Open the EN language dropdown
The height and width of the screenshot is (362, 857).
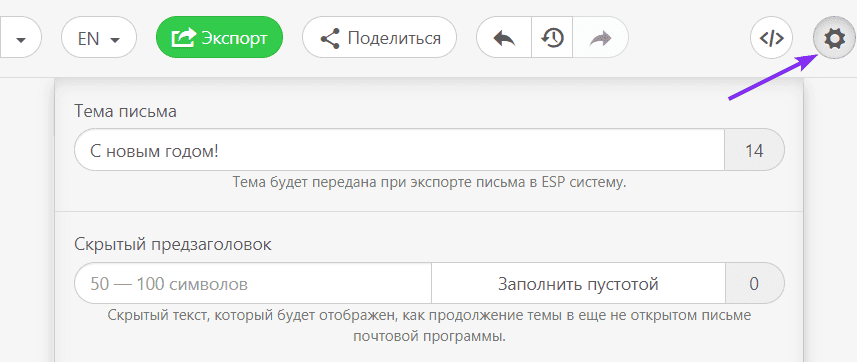click(99, 37)
